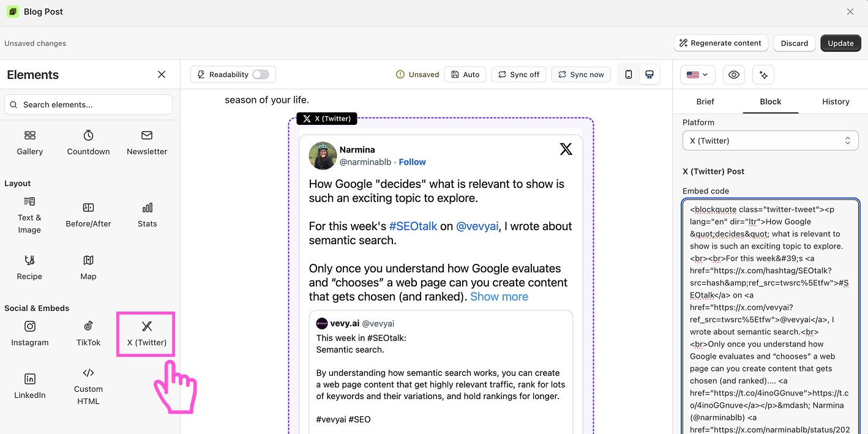868x434 pixels.
Task: Add an X (Twitter) embed element
Action: pos(146,334)
